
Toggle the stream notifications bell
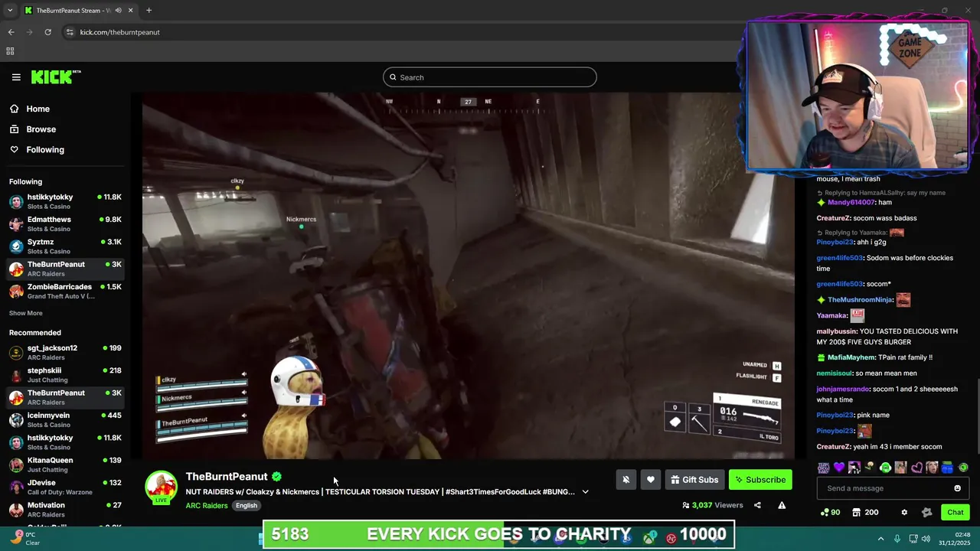[626, 480]
